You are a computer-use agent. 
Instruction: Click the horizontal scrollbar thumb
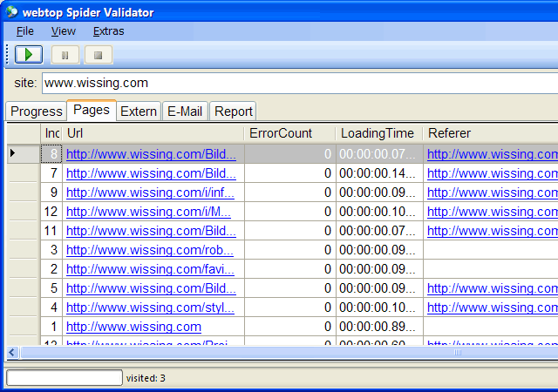(289, 353)
